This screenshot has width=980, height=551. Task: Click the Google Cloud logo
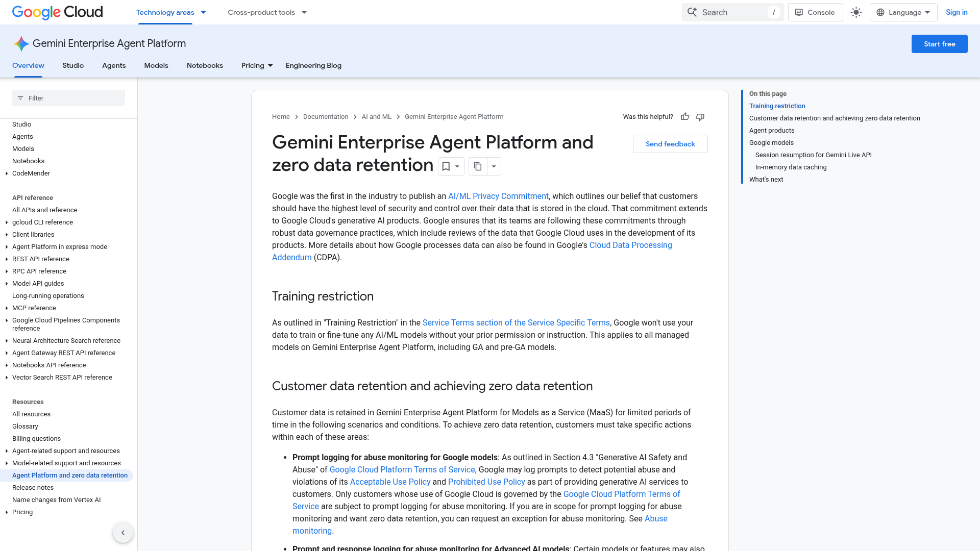57,12
